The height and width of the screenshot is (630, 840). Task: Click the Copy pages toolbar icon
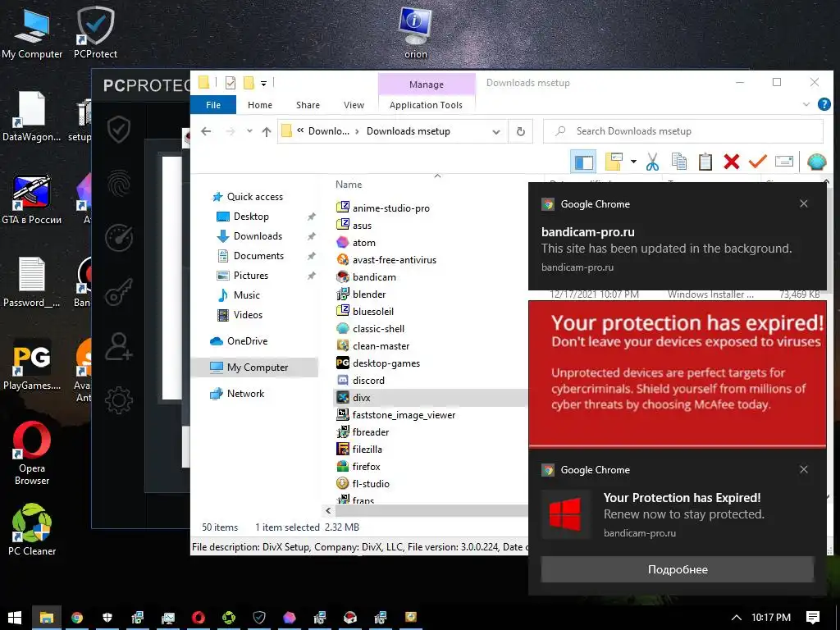click(x=678, y=162)
